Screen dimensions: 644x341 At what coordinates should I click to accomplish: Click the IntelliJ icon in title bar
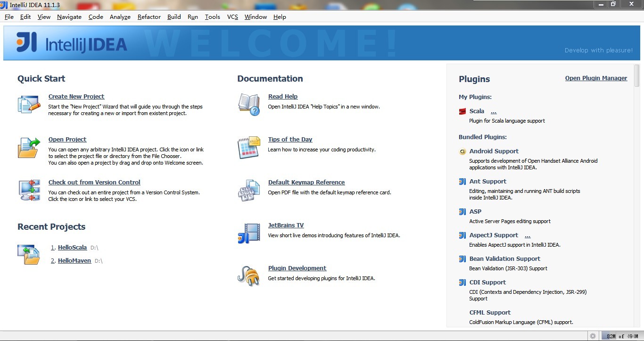[4, 4]
